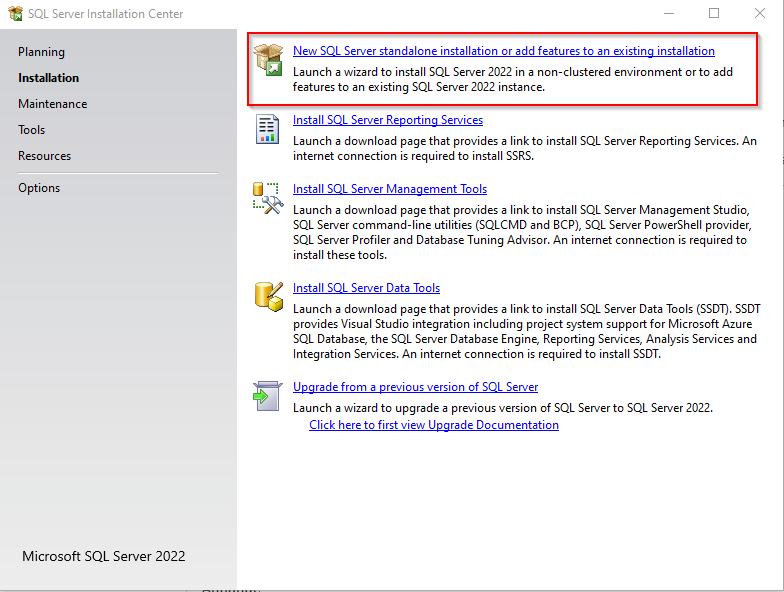The height and width of the screenshot is (592, 784).
Task: Open Install SQL Server Reporting Services link
Action: pos(387,120)
